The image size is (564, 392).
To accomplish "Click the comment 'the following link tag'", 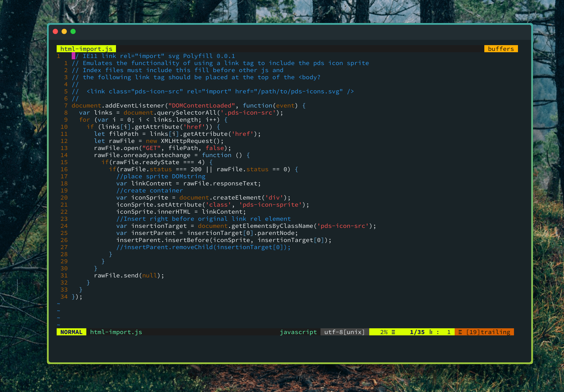I will pyautogui.click(x=196, y=77).
